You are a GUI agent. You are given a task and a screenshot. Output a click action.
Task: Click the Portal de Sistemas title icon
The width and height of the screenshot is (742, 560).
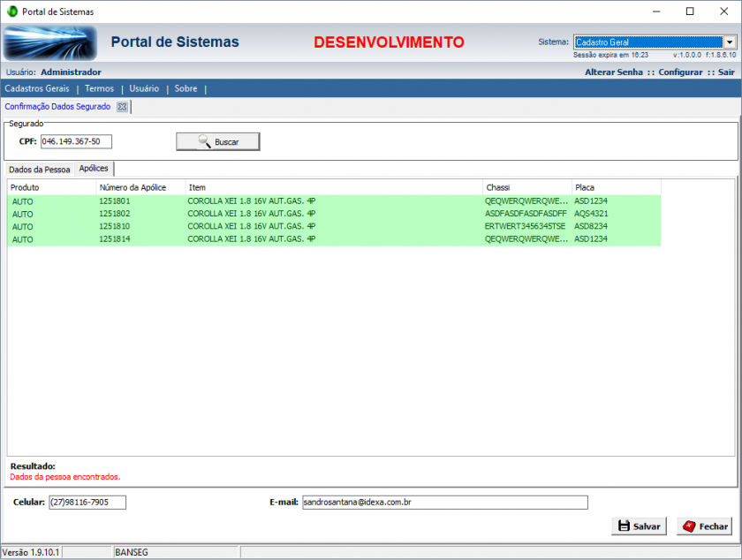pos(11,11)
